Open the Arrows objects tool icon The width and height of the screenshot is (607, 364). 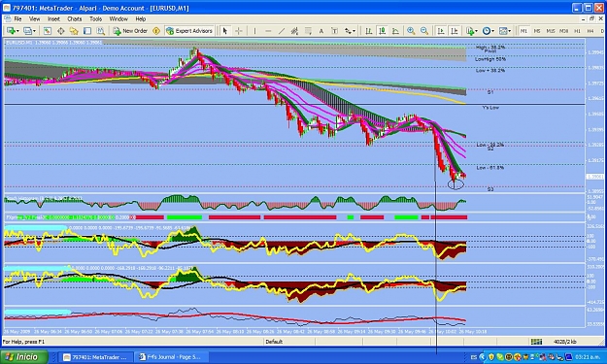[348, 31]
